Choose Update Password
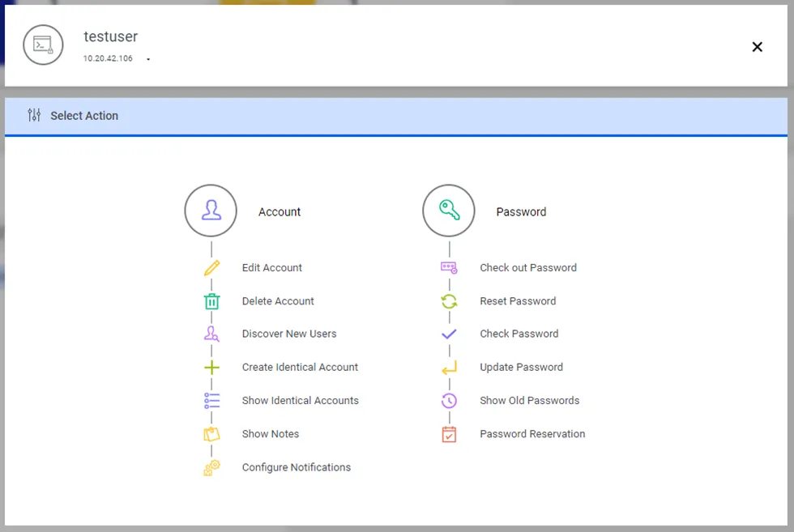The width and height of the screenshot is (794, 532). click(522, 368)
